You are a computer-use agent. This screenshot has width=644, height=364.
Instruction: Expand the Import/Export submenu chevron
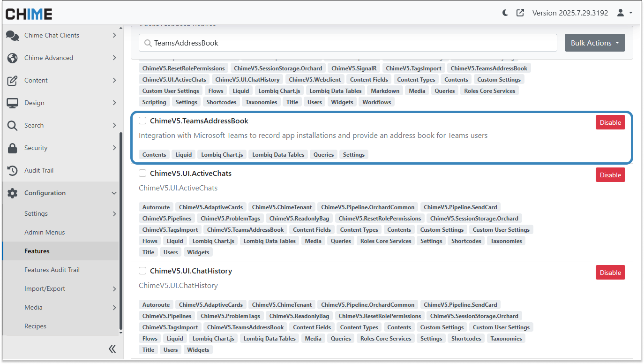[x=114, y=289]
